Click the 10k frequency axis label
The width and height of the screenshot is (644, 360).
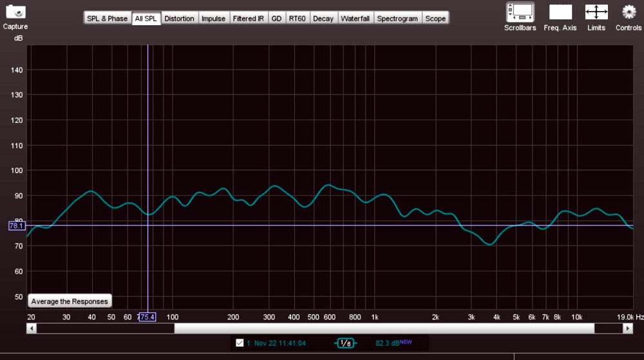576,317
